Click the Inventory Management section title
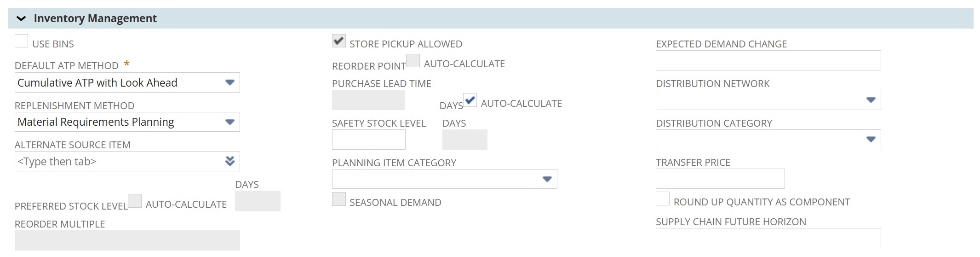 pos(95,18)
